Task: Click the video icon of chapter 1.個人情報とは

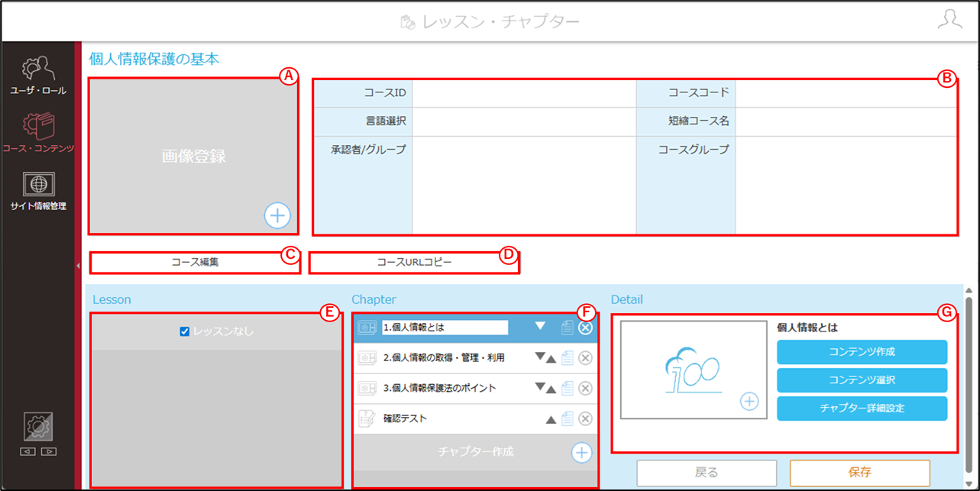Action: coord(367,328)
